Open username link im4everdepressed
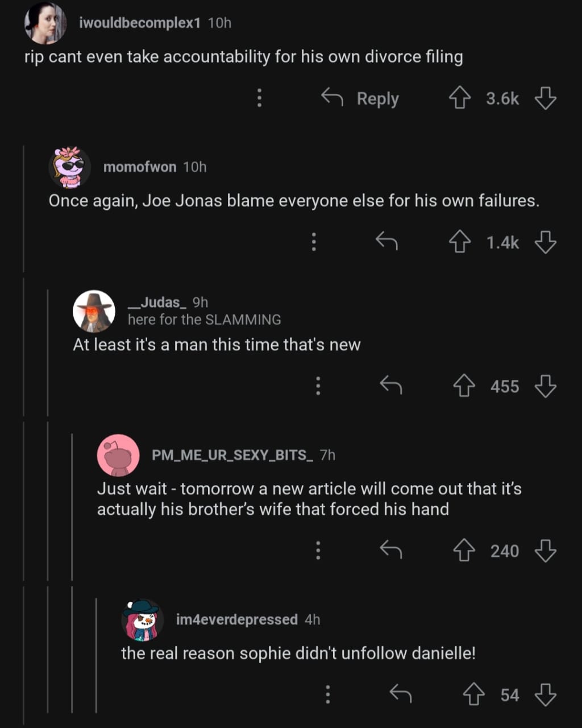The image size is (582, 728). coord(236,619)
